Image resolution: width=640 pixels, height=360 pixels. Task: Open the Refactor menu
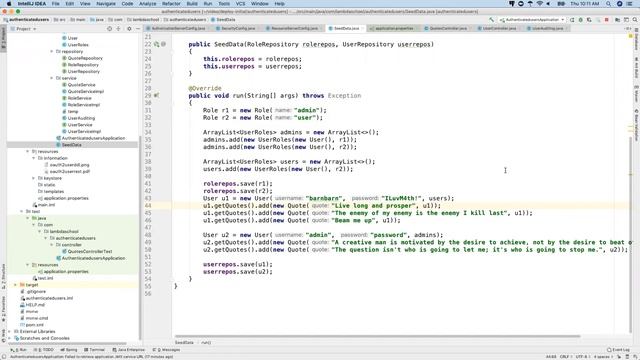[x=171, y=4]
